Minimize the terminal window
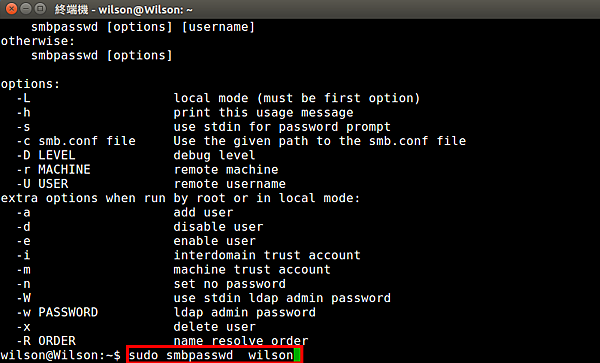The image size is (600, 363). coord(26,8)
